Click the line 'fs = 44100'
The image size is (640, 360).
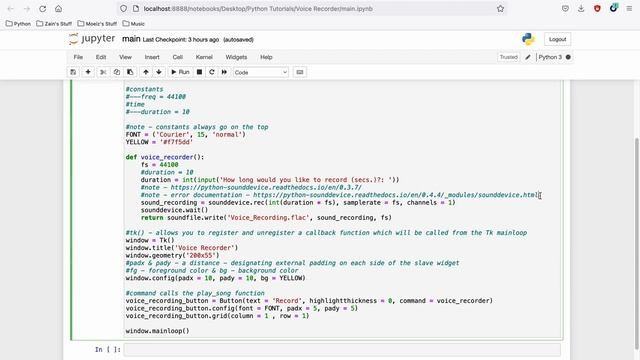(160, 165)
